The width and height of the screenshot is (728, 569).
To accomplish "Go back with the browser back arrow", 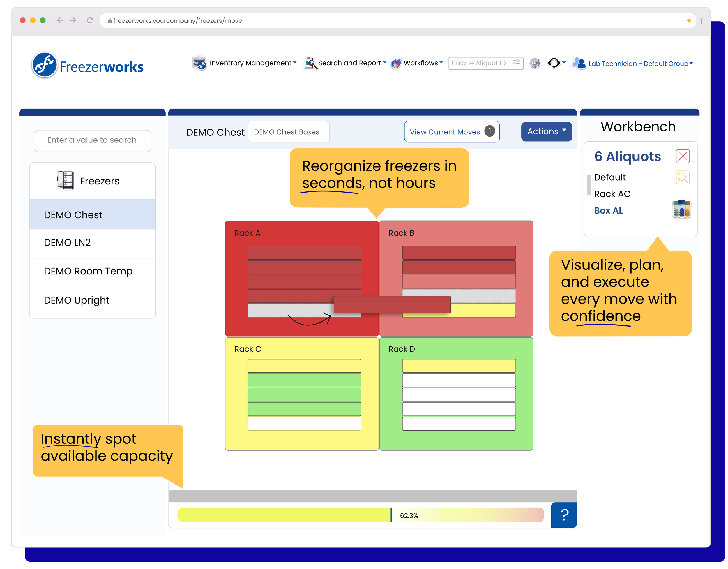I will (x=60, y=20).
